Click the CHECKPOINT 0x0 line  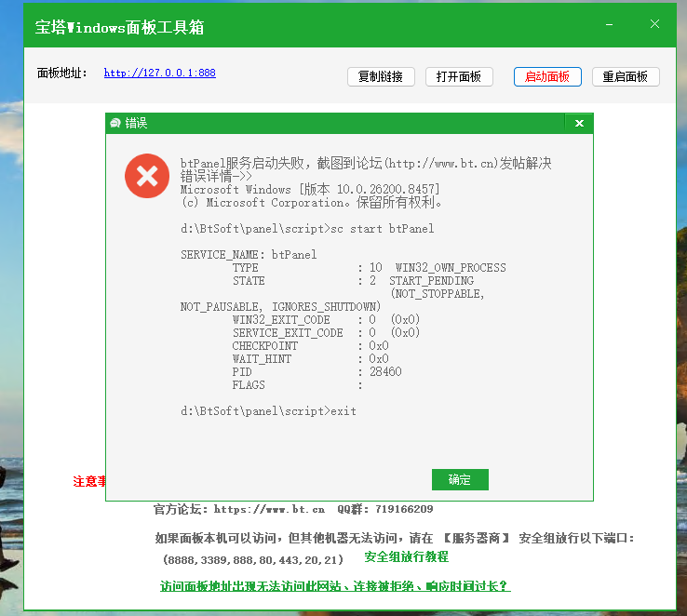[x=310, y=346]
